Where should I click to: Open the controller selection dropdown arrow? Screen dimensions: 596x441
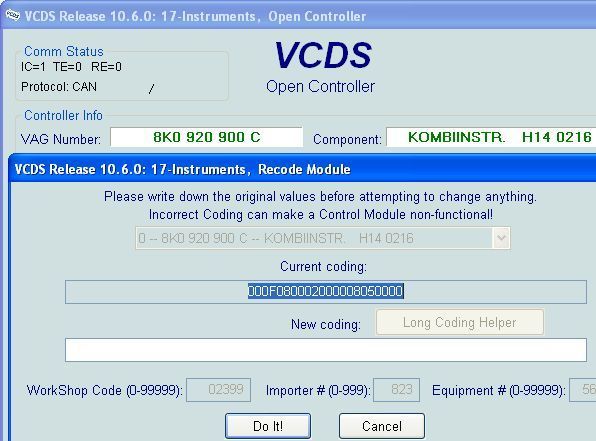501,238
